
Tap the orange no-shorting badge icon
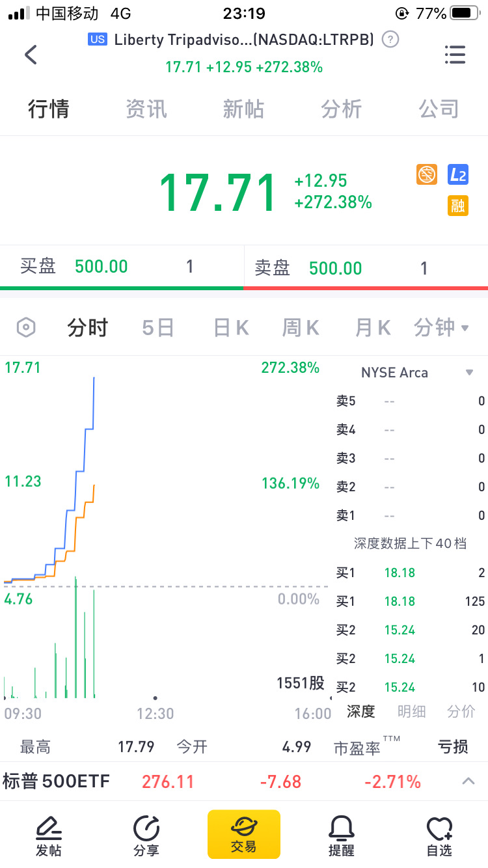(427, 174)
